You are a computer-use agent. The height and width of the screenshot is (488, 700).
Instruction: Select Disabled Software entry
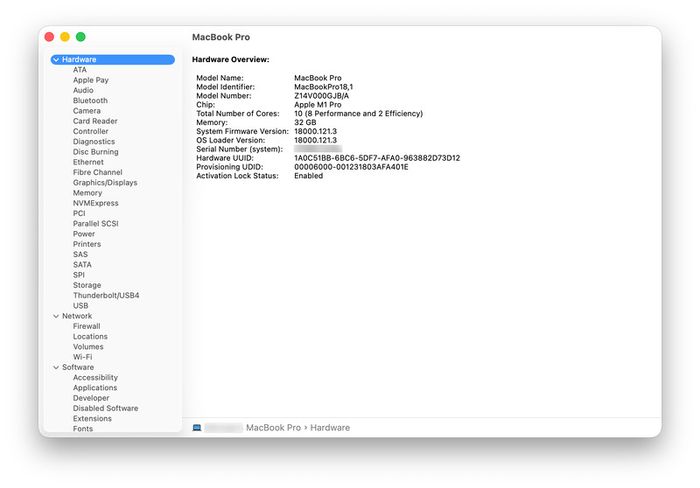coord(105,409)
